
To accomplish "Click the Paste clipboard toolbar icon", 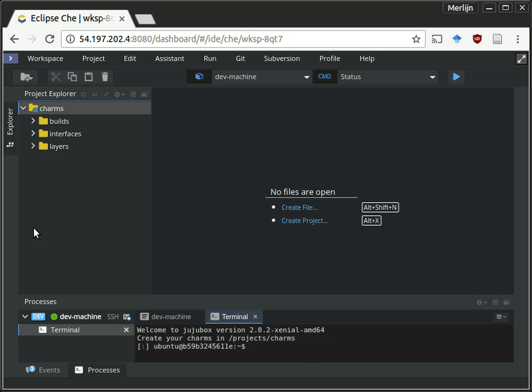I will (88, 76).
